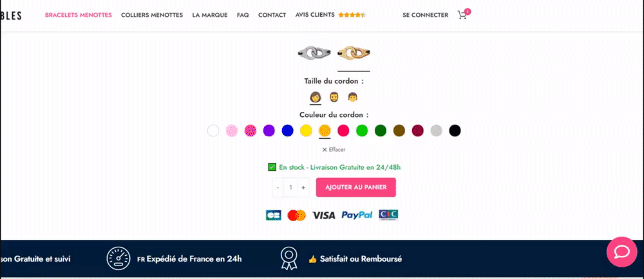644x279 pixels.
Task: Clear selection with Effacer link
Action: (x=334, y=150)
